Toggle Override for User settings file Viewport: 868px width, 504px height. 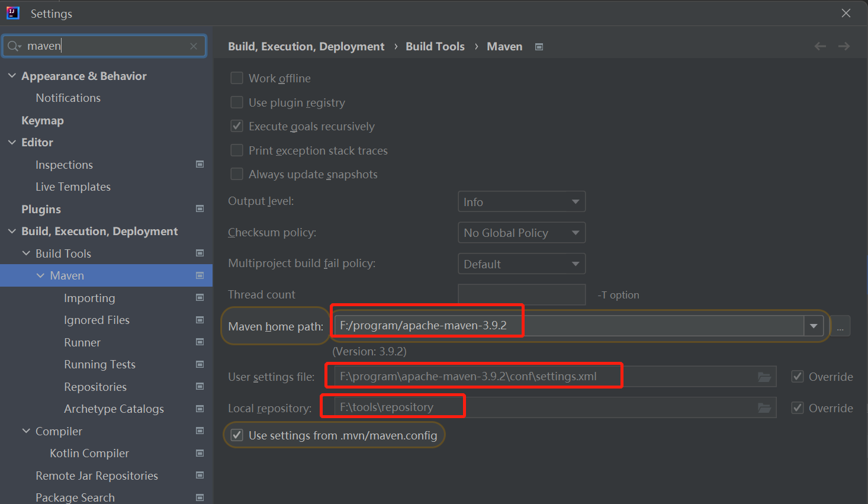pos(798,377)
